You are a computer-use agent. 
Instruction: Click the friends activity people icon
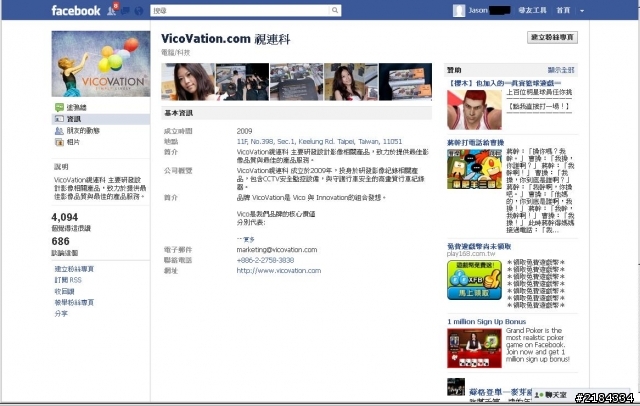(x=59, y=131)
